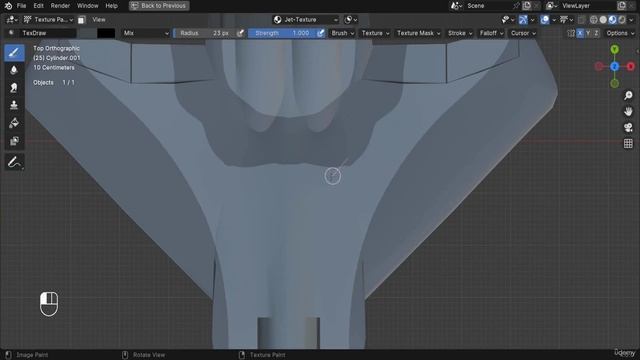Select the Smear tool
640x360 pixels.
coord(14,88)
